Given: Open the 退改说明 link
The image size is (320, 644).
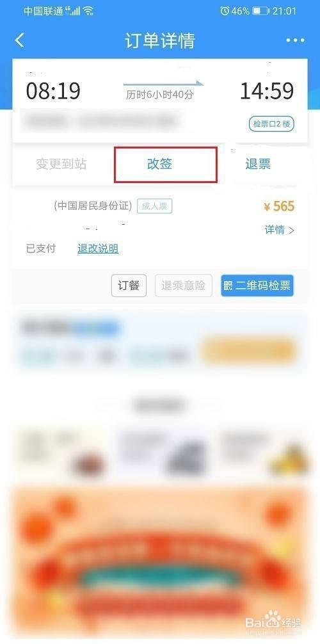Looking at the screenshot, I should [98, 248].
